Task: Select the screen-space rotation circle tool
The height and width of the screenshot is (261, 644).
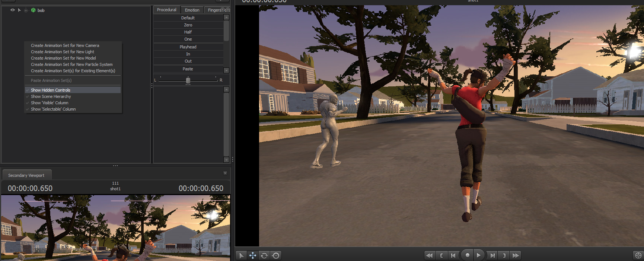Action: pos(276,255)
